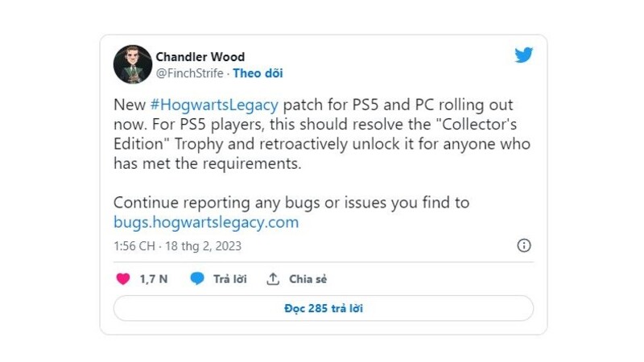Open the tweet info circle icon
This screenshot has width=644, height=362.
[x=524, y=245]
